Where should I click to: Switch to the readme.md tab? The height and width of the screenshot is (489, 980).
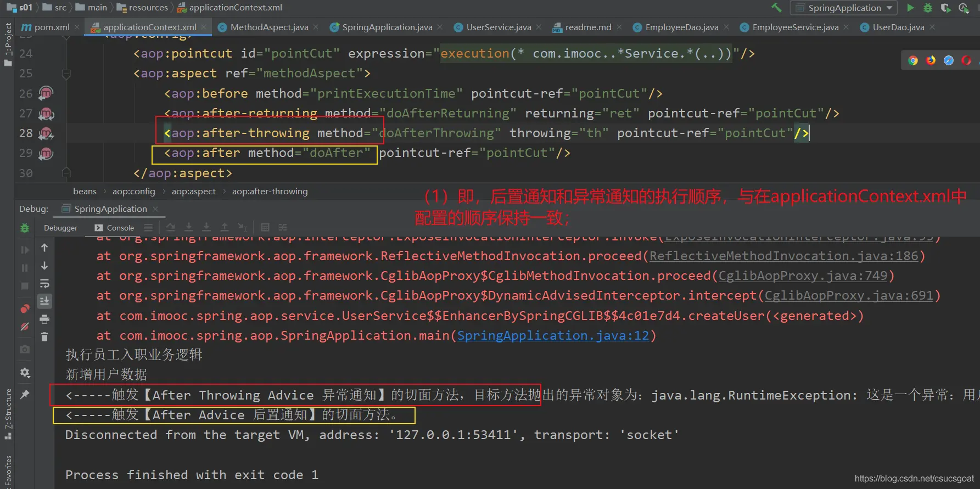(x=587, y=27)
